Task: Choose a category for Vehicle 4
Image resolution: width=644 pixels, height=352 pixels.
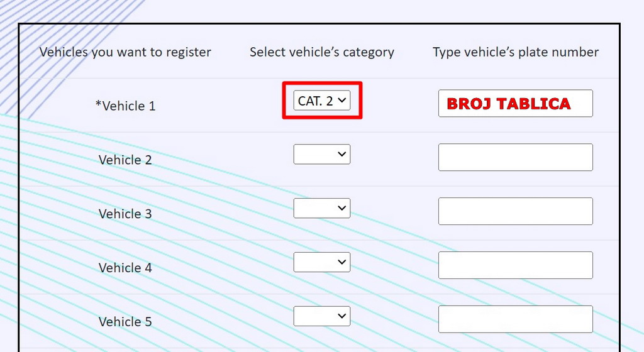Action: [x=322, y=262]
